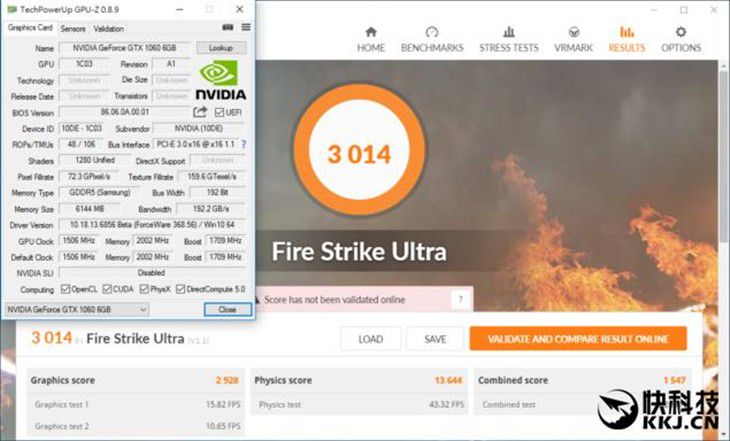Click the NVIDIA logo in GPU-Z
730x441 pixels.
(221, 80)
